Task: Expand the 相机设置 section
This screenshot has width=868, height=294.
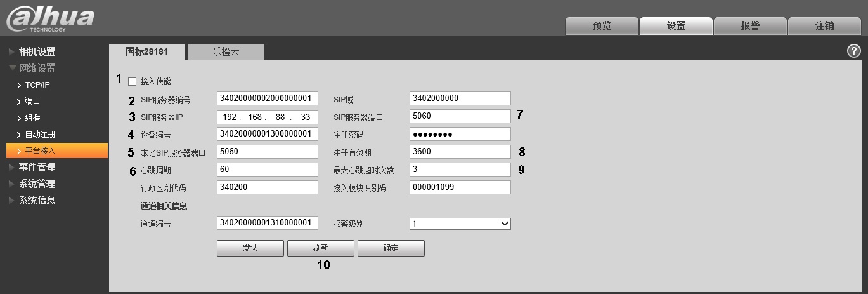Action: (x=37, y=51)
